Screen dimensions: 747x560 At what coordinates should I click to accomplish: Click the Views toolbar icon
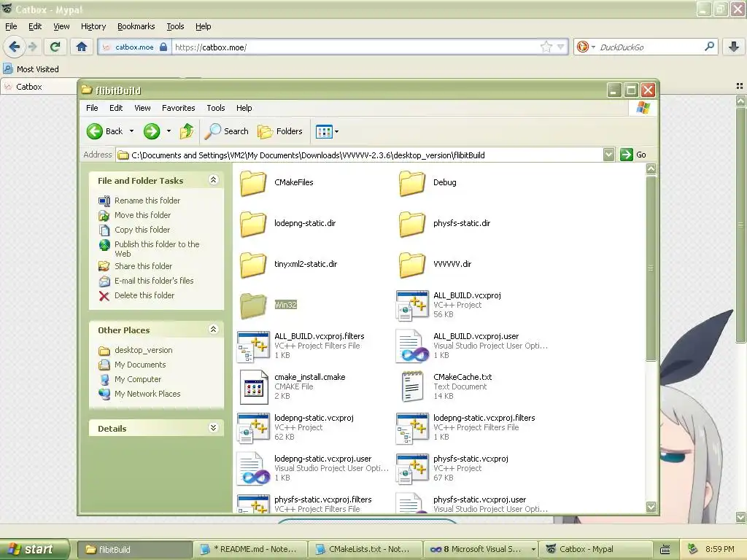click(x=324, y=132)
